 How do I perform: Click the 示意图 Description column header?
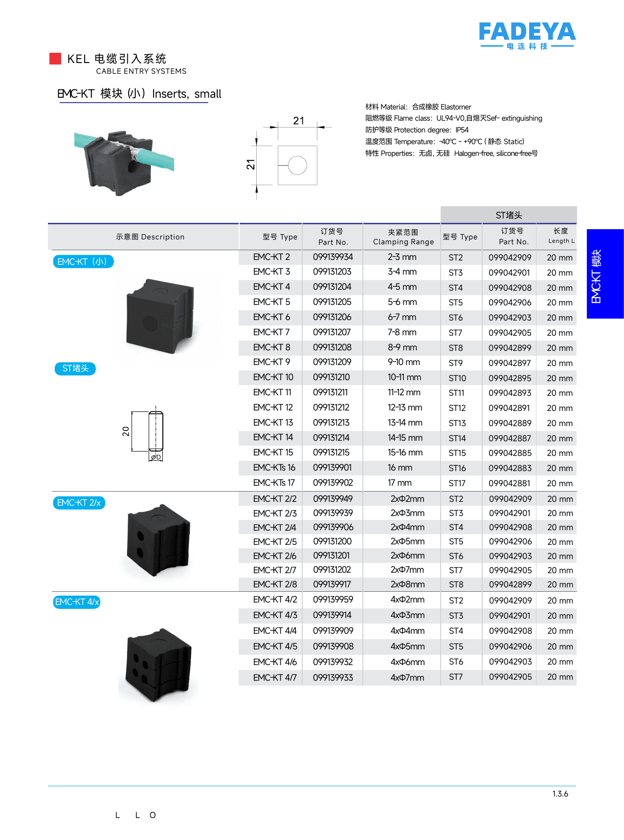tap(150, 237)
